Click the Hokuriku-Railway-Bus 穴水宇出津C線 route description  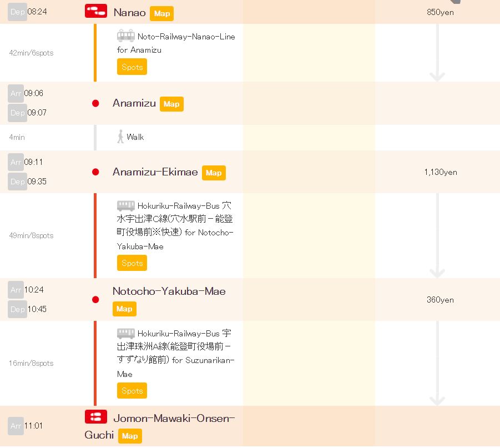click(x=175, y=226)
